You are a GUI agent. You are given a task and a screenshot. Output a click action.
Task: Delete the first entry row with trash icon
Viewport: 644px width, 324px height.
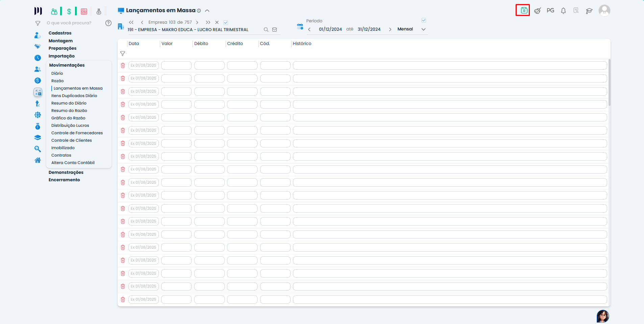(123, 66)
